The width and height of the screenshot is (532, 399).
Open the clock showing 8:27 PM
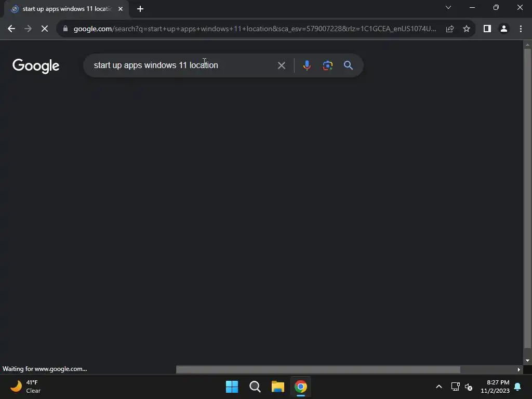pos(495,387)
